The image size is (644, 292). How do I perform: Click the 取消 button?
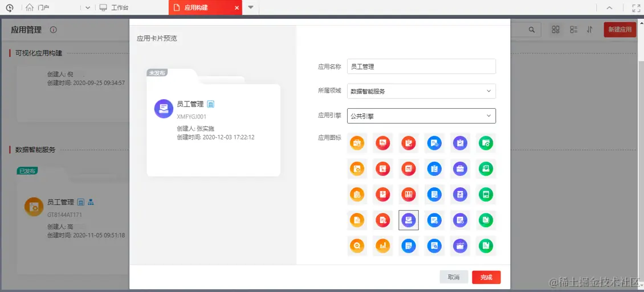[x=454, y=277]
